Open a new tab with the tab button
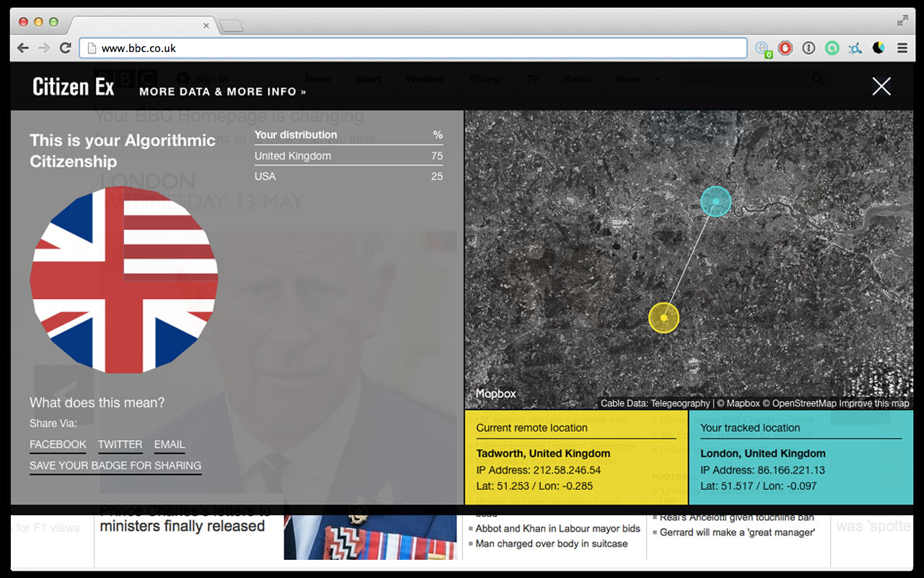Image resolution: width=924 pixels, height=578 pixels. pos(231,27)
